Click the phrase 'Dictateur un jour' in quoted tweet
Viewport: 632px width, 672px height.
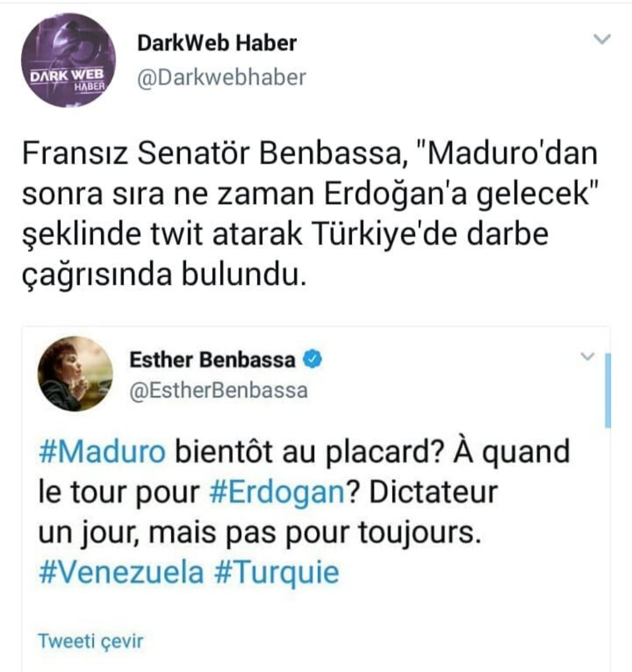tap(268, 512)
